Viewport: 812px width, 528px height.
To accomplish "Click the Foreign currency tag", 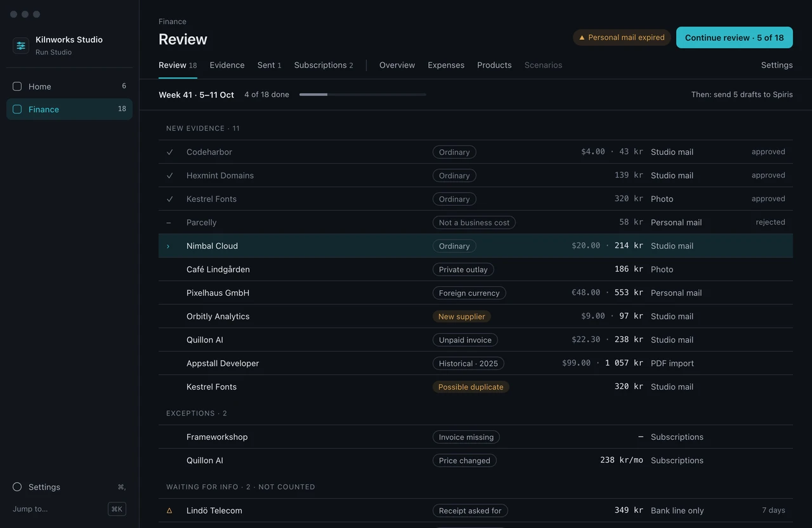I will point(469,293).
